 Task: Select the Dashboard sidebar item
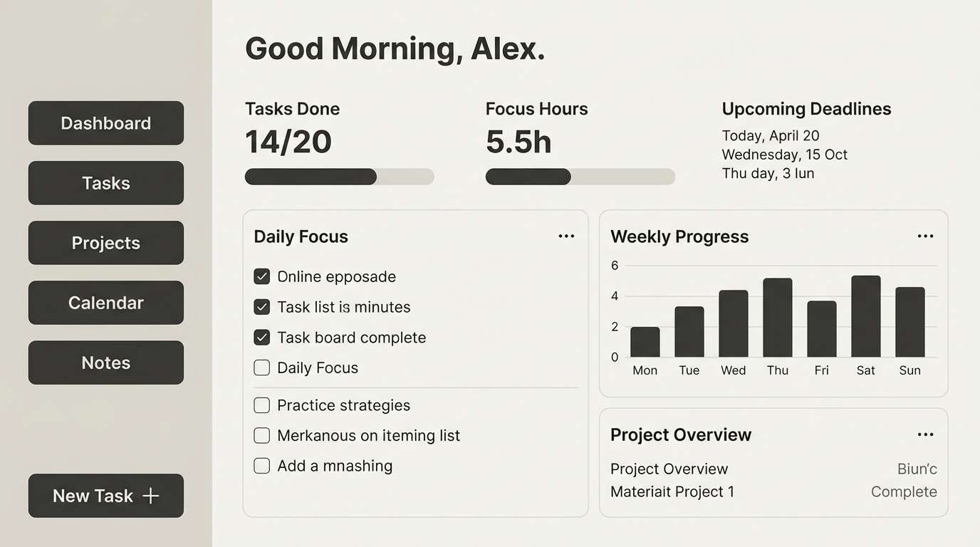(x=105, y=123)
